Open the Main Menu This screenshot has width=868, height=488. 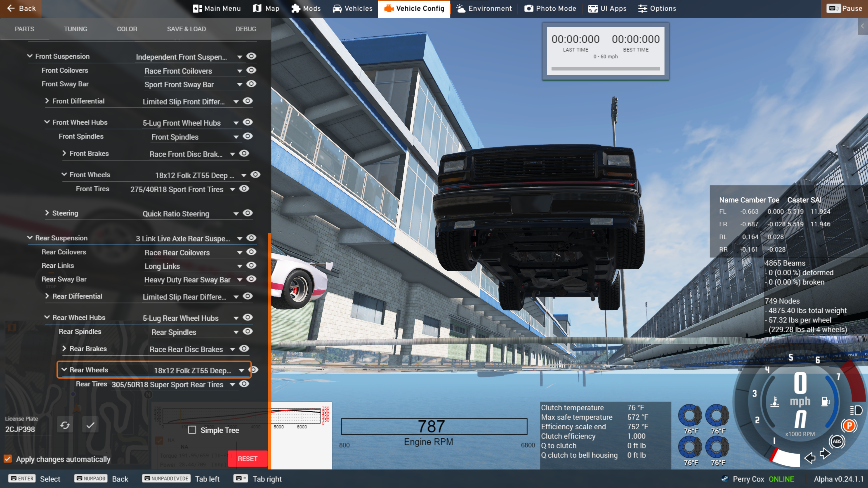pyautogui.click(x=217, y=8)
